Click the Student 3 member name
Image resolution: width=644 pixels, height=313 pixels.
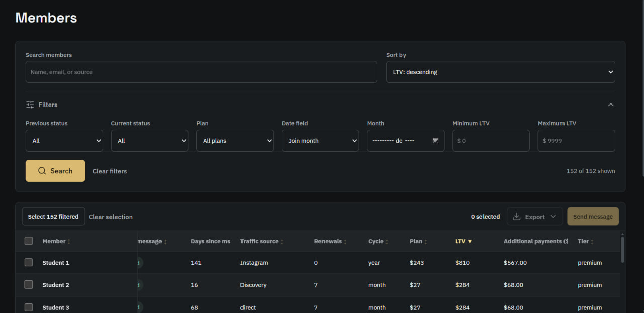pos(56,307)
